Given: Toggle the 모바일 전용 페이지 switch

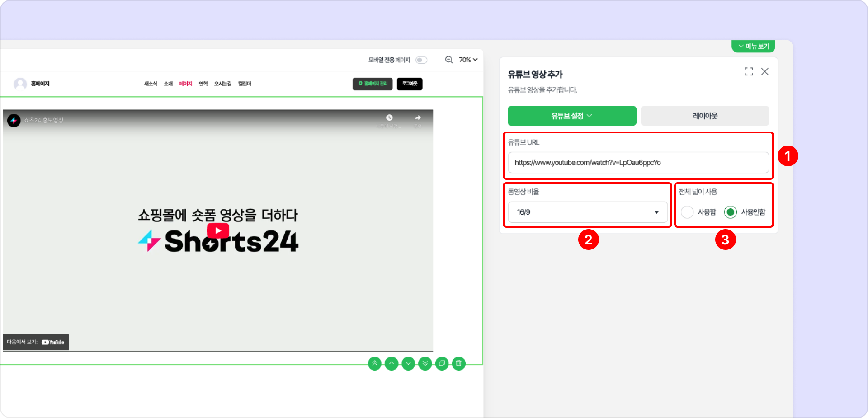Looking at the screenshot, I should coord(421,60).
